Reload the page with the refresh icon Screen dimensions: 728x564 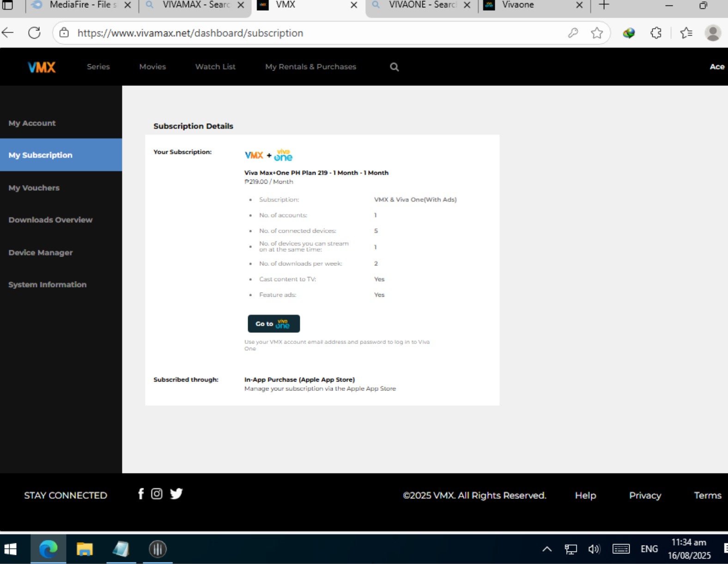[x=34, y=33]
